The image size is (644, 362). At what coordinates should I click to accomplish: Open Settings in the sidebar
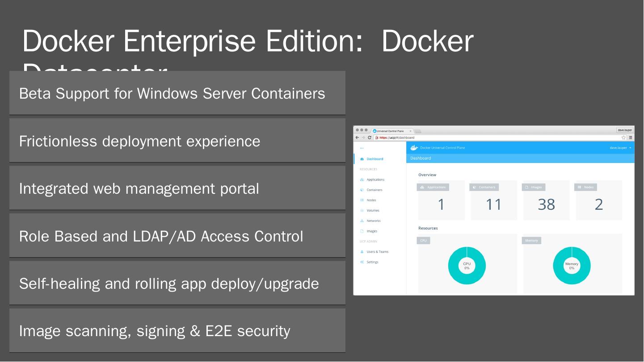tap(372, 262)
